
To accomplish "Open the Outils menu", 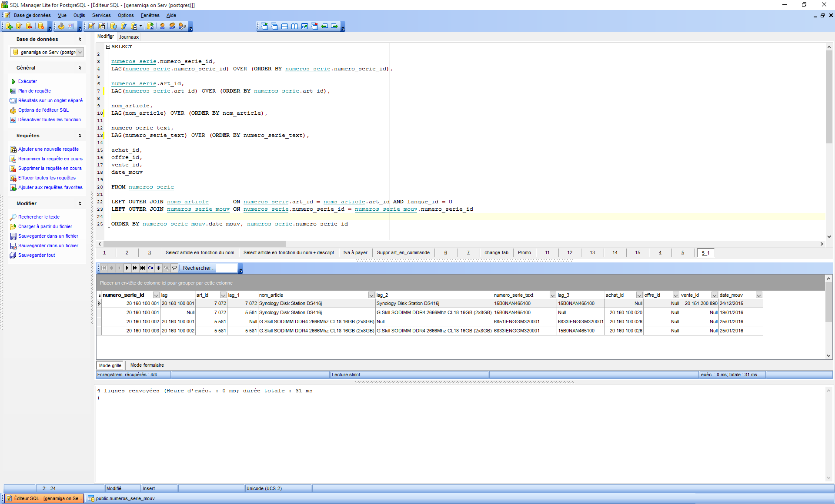I will (79, 15).
